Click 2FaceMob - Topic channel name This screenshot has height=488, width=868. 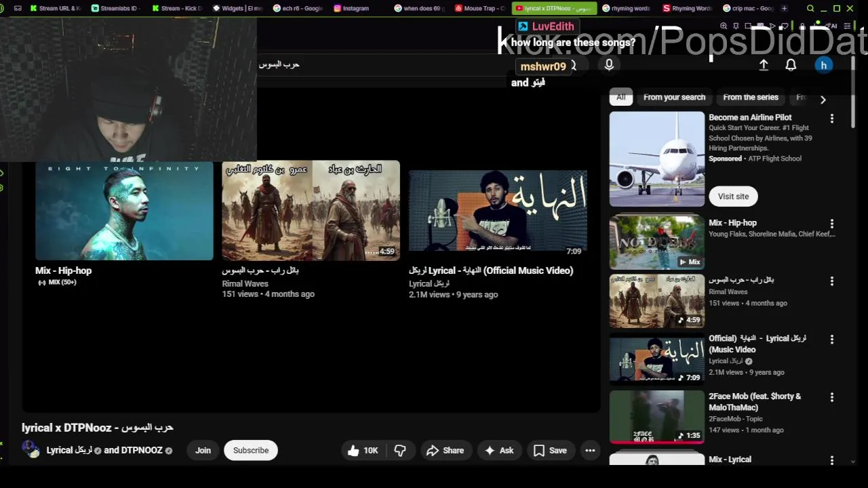tap(736, 419)
